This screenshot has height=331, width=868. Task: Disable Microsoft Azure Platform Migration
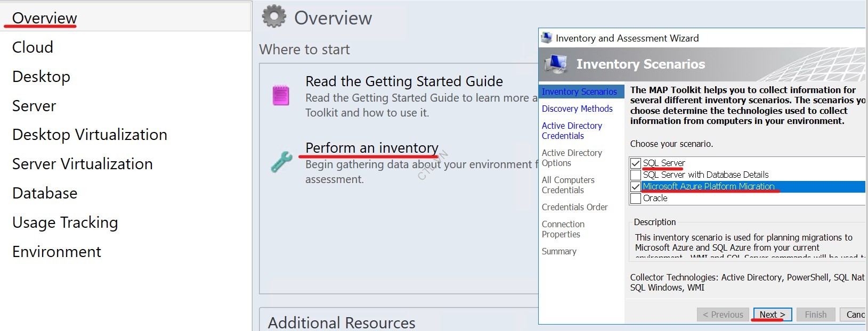[636, 186]
